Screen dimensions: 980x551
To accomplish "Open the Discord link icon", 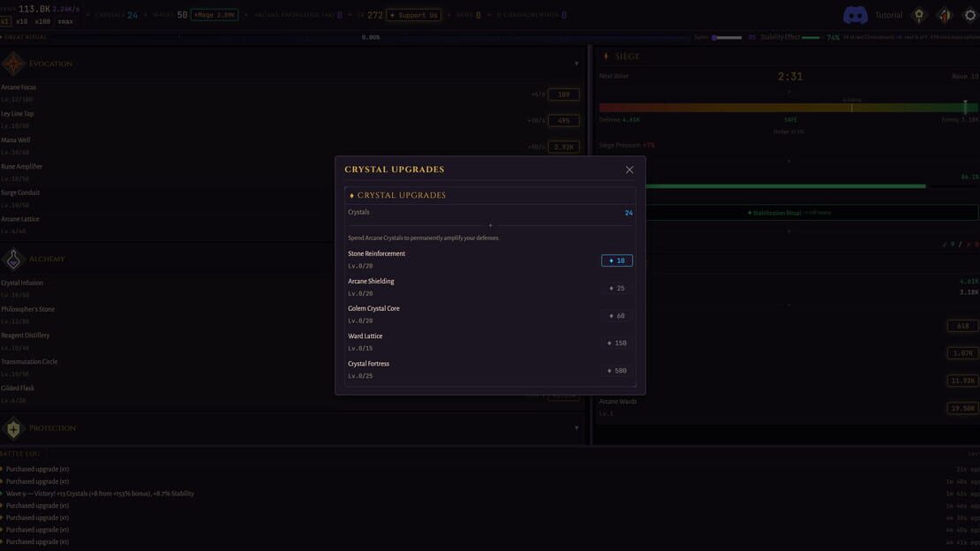I will click(855, 15).
